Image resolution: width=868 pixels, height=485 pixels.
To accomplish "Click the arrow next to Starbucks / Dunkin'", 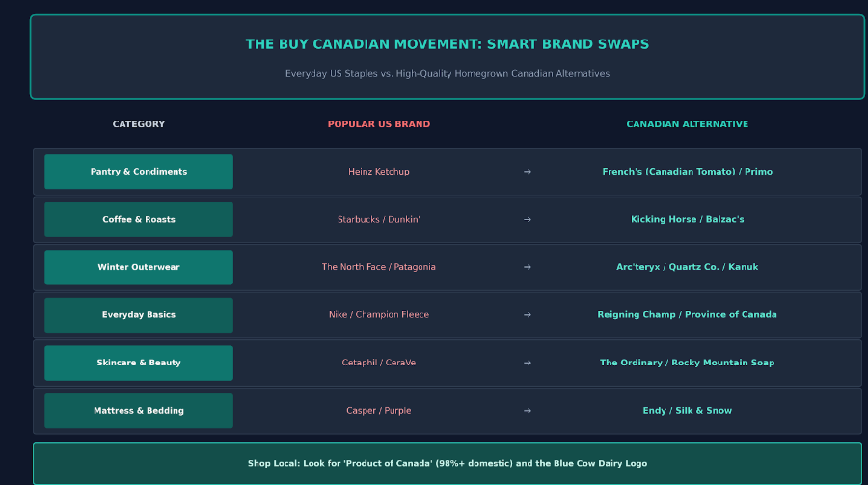I will 527,219.
